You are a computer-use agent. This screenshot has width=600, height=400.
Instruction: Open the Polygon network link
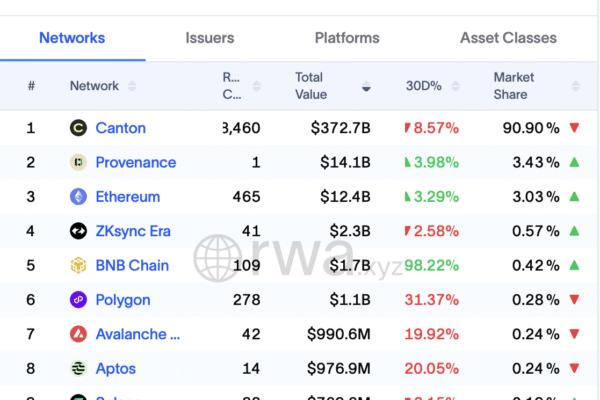point(123,300)
